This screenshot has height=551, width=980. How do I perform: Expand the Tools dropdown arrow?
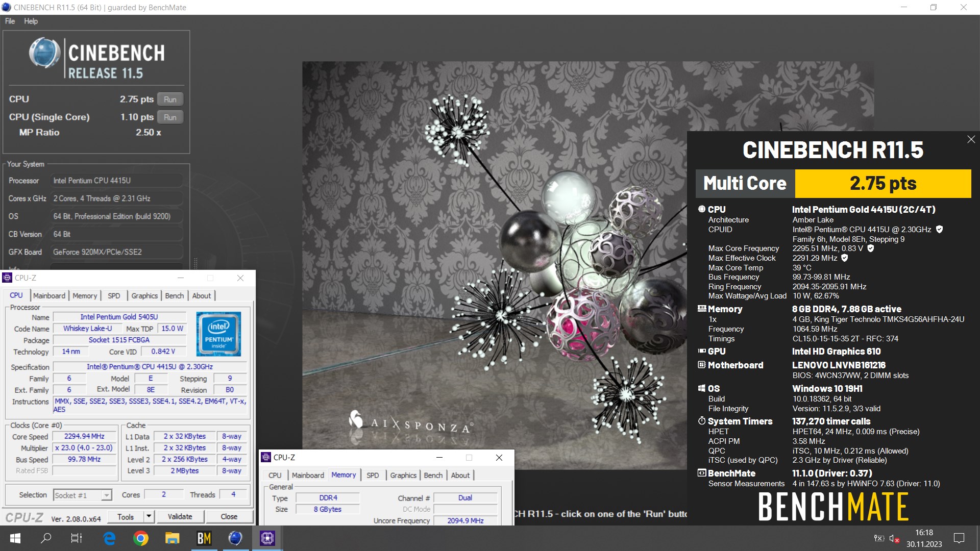[149, 517]
